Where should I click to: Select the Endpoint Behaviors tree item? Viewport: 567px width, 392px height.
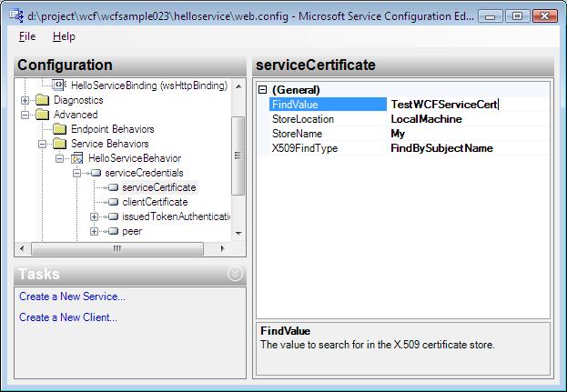point(113,129)
